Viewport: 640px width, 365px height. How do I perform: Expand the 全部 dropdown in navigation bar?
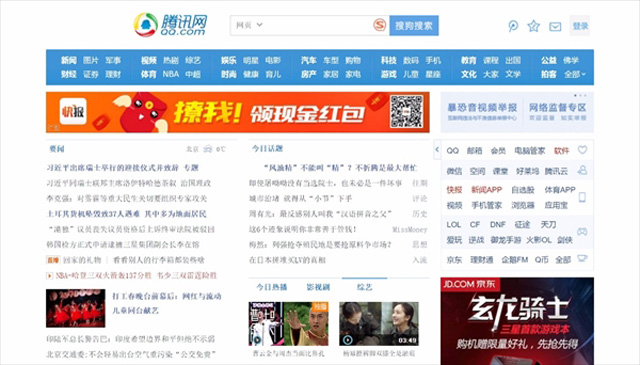(x=575, y=74)
